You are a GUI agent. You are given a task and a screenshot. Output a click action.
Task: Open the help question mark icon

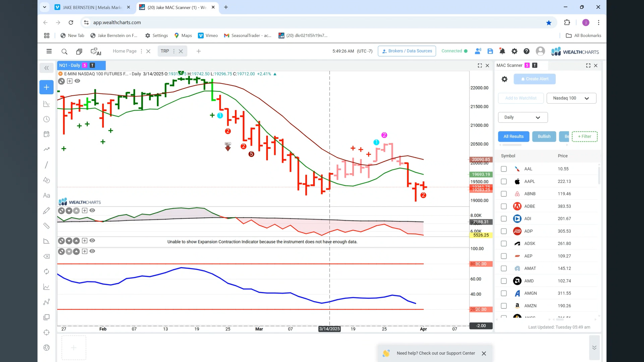click(x=527, y=51)
